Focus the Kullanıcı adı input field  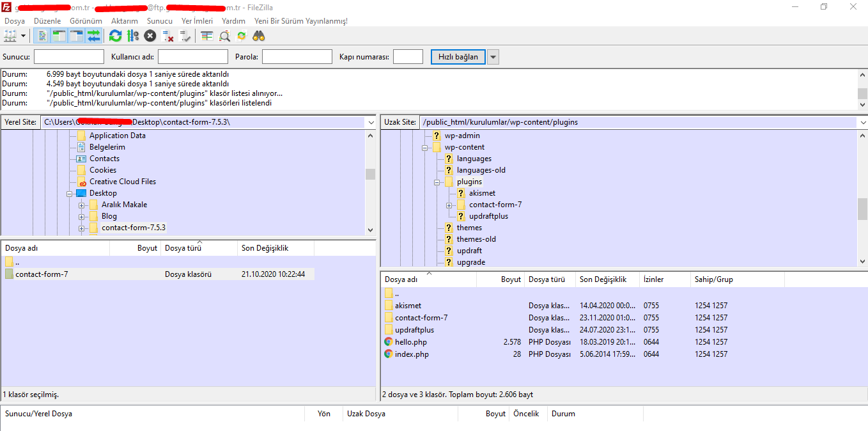tap(193, 57)
